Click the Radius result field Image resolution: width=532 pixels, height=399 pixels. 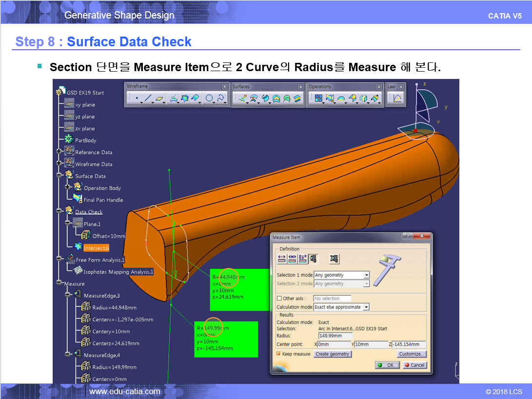[335, 336]
